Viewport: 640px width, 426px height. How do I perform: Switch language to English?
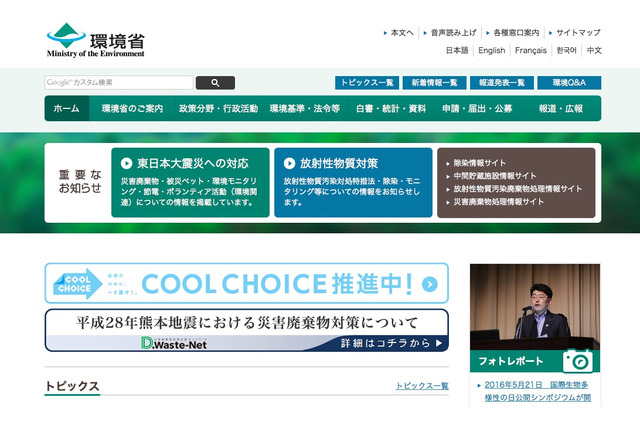(x=492, y=51)
